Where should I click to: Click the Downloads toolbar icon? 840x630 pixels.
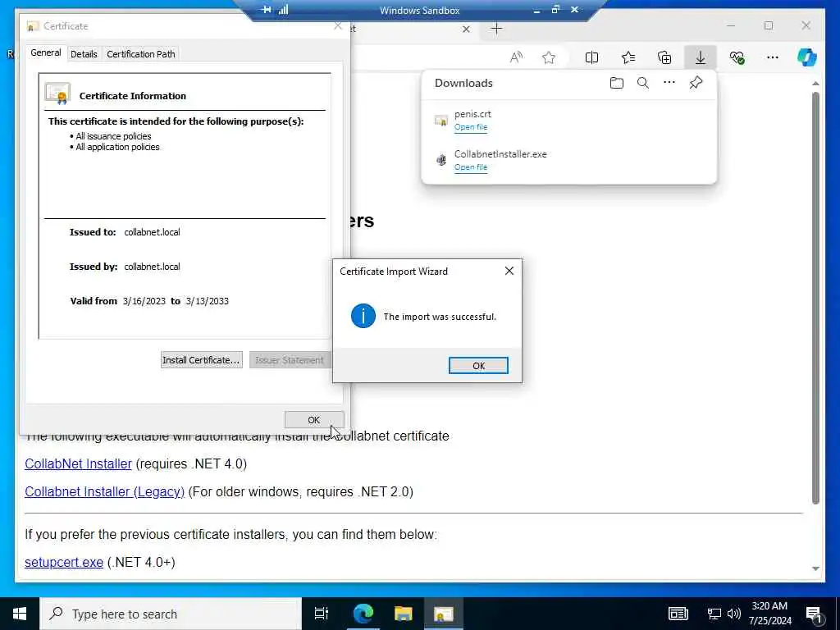701,57
